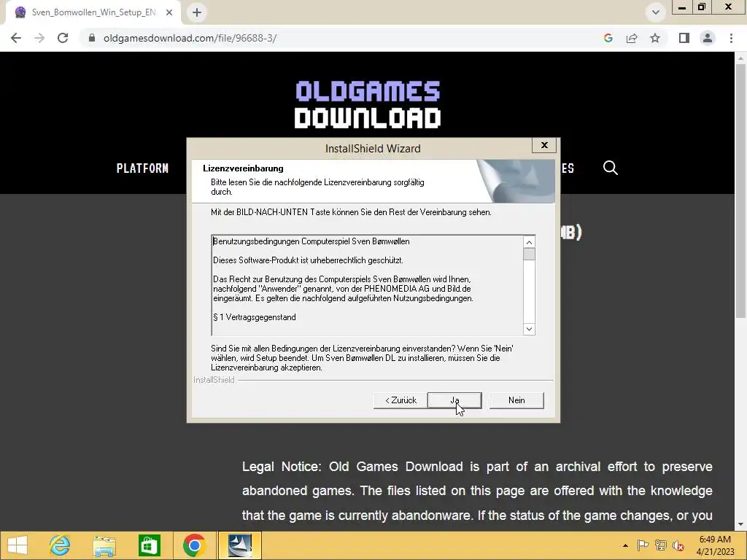Click the license text scrollbar up arrow
This screenshot has width=747, height=560.
(x=529, y=242)
